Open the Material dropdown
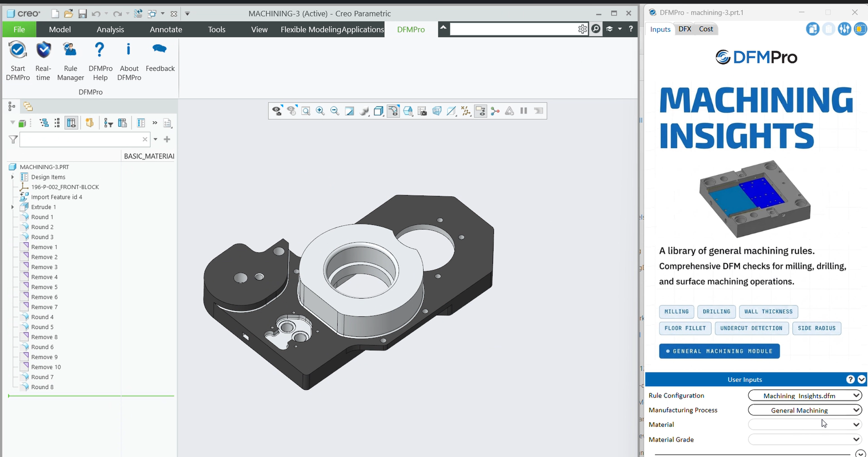The image size is (868, 457). (x=805, y=424)
